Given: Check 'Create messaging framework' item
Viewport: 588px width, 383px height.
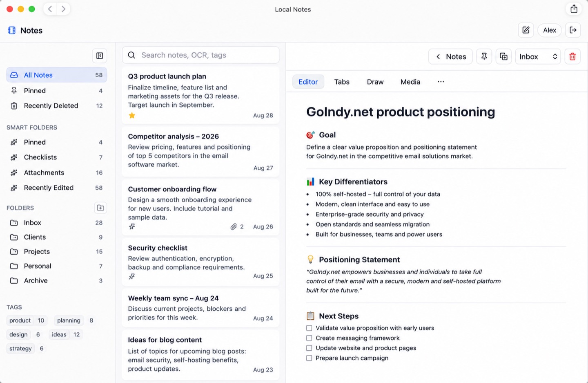Looking at the screenshot, I should 309,338.
